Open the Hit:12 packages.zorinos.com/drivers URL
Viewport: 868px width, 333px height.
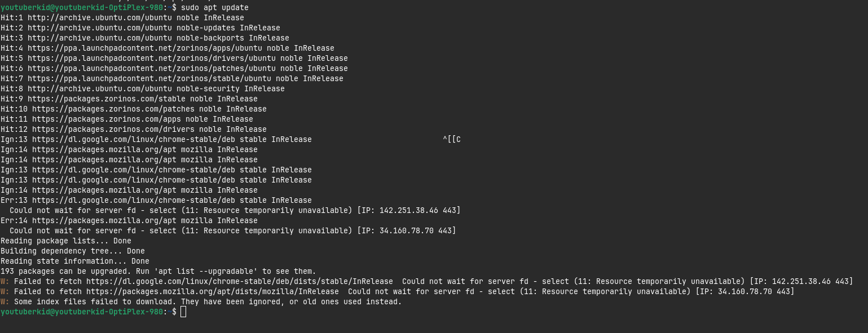[113, 129]
